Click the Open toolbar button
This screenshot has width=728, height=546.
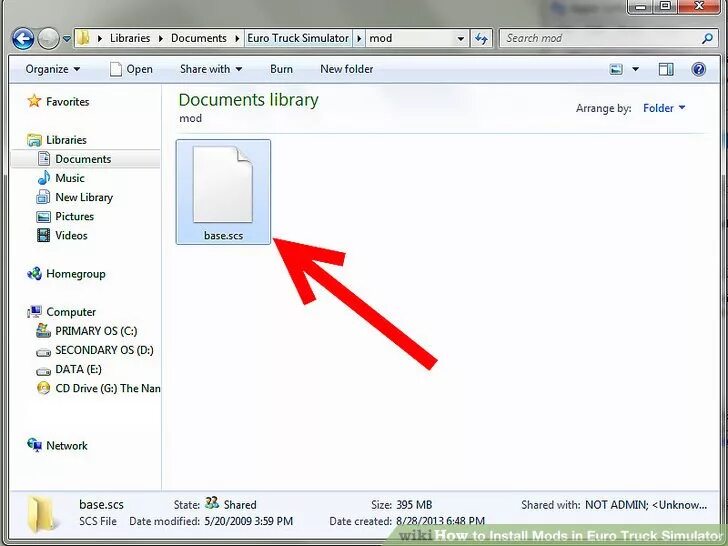pos(131,69)
